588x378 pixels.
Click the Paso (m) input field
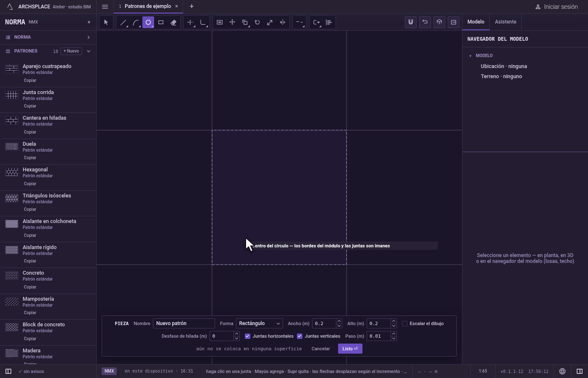(x=378, y=336)
